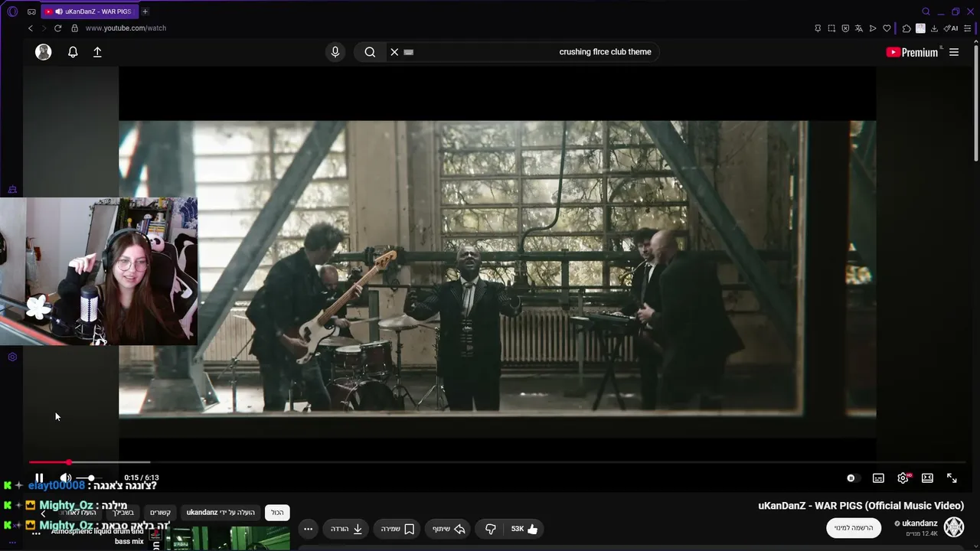
Task: Open a new browser tab
Action: (x=145, y=11)
